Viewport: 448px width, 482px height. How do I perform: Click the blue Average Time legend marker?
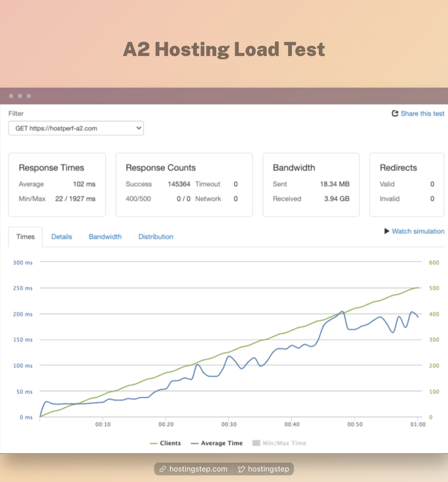pos(195,443)
